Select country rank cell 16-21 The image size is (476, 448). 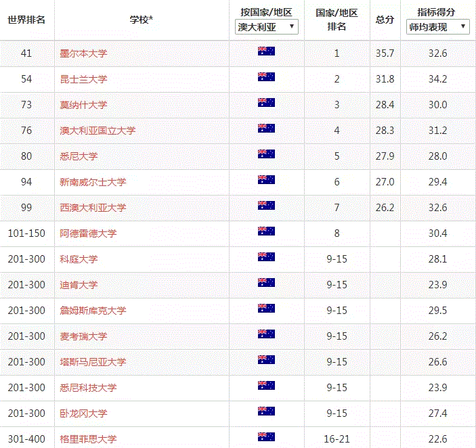click(x=337, y=439)
